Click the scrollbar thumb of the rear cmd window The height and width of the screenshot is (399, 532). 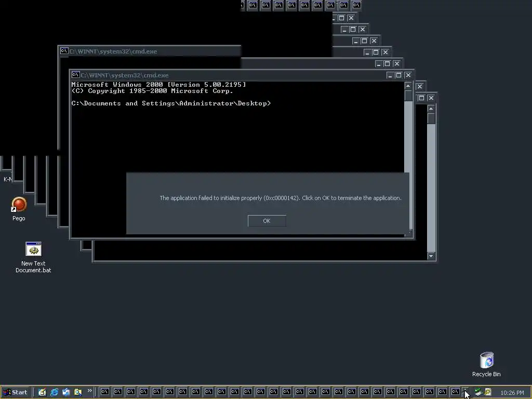(x=431, y=118)
